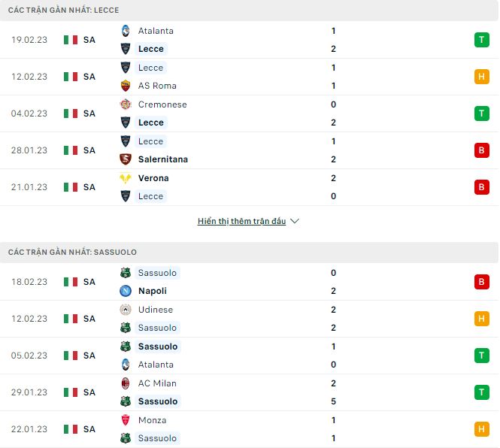Click the Italy flag on 19.02.23 row
500x448 pixels.
coord(71,40)
